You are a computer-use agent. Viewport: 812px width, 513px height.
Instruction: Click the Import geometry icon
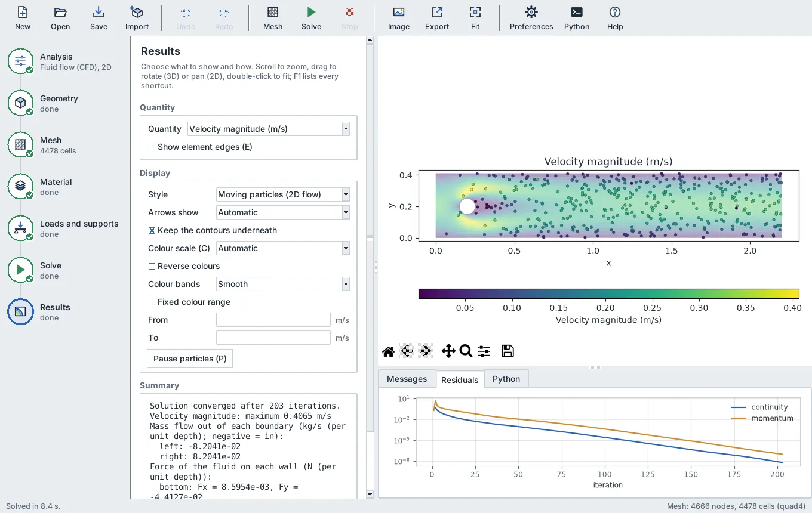[137, 18]
